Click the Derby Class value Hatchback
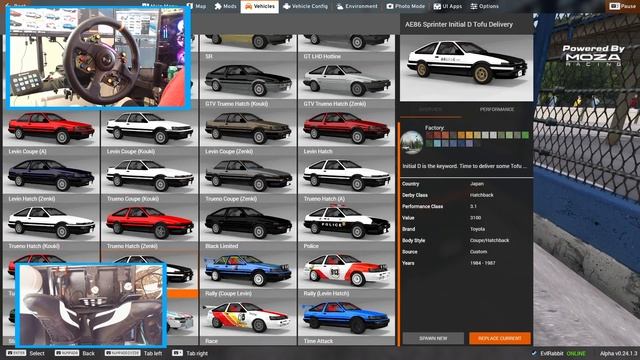Screen dimensions: 640x360 click(482, 195)
